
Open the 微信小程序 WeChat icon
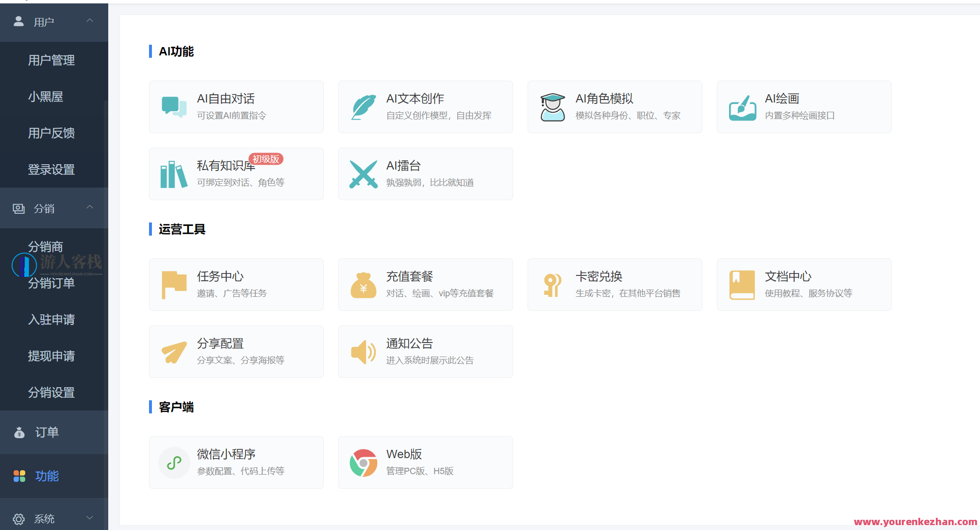(174, 462)
